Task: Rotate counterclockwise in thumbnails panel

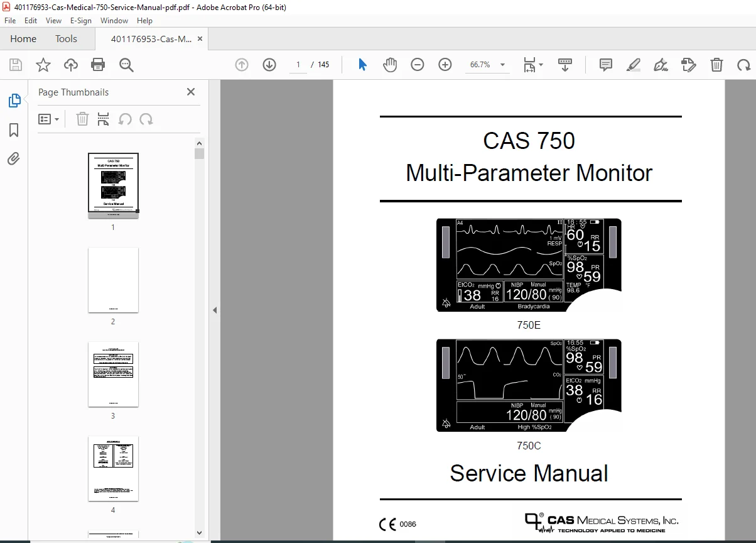Action: point(125,119)
